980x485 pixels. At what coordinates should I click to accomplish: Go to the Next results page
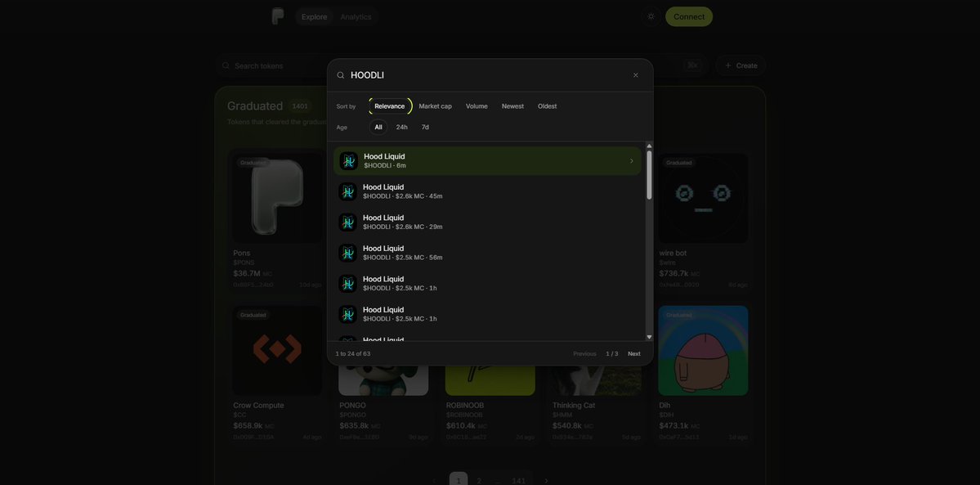point(633,353)
